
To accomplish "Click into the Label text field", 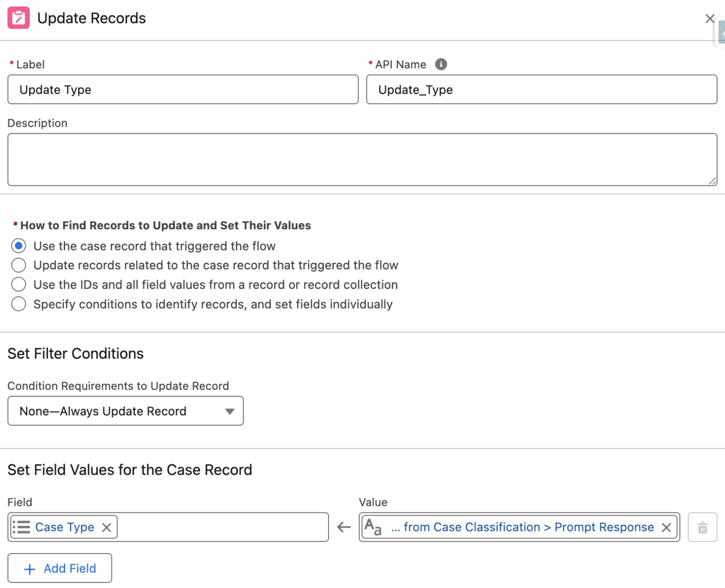I will click(183, 90).
